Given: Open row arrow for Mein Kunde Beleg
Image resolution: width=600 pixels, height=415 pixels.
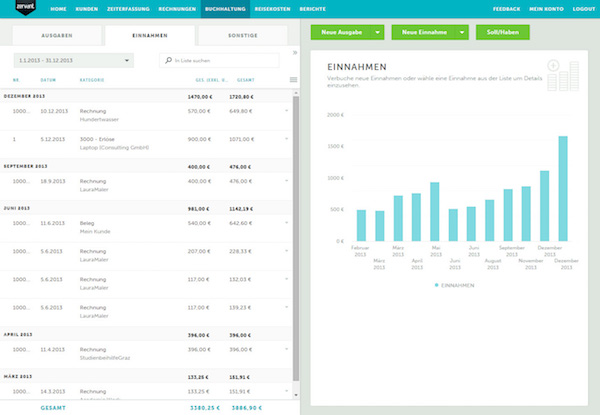Looking at the screenshot, I should pyautogui.click(x=287, y=223).
